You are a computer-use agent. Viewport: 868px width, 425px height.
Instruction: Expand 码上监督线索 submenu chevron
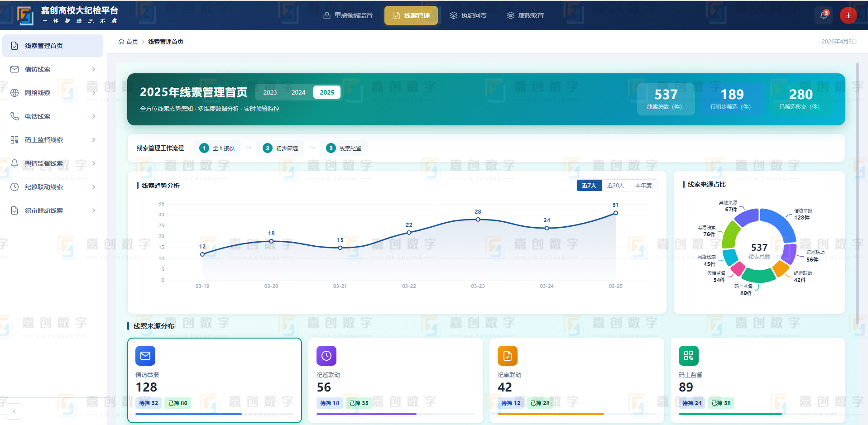click(94, 140)
